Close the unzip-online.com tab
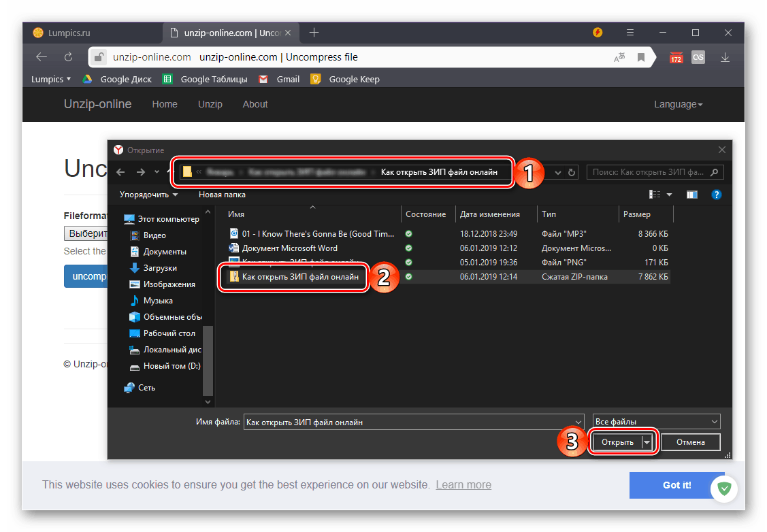Image resolution: width=767 pixels, height=532 pixels. coord(288,33)
